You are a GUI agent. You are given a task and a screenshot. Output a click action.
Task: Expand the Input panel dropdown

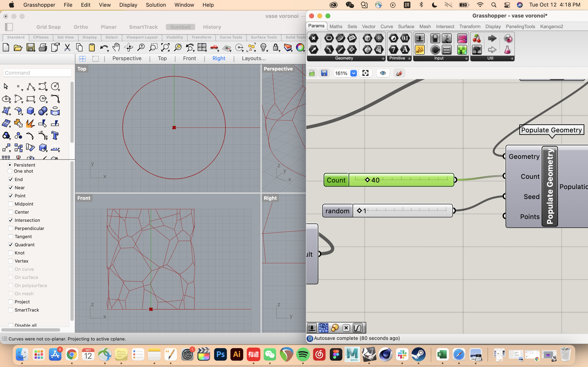(x=467, y=59)
